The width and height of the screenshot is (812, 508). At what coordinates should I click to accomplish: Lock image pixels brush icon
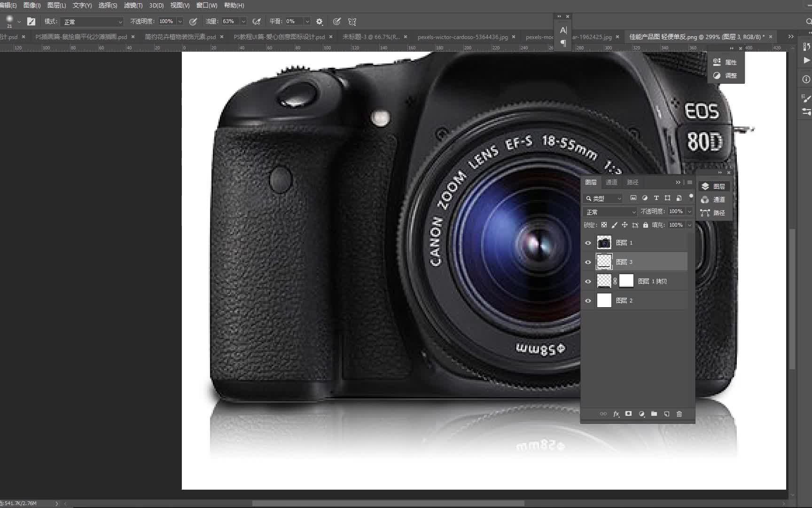[614, 225]
